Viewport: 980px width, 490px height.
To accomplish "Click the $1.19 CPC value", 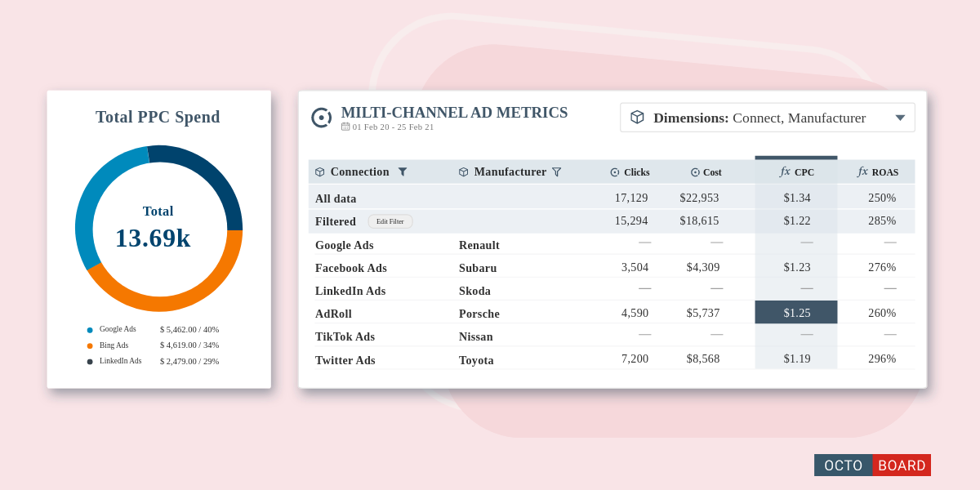I will point(797,359).
